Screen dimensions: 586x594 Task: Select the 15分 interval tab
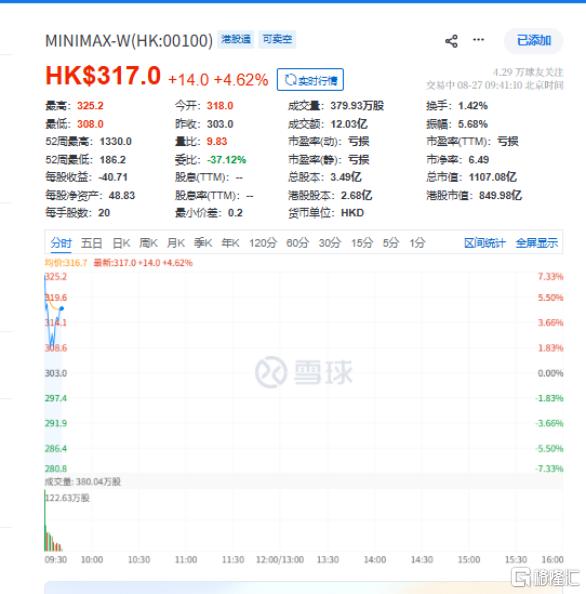coord(362,243)
